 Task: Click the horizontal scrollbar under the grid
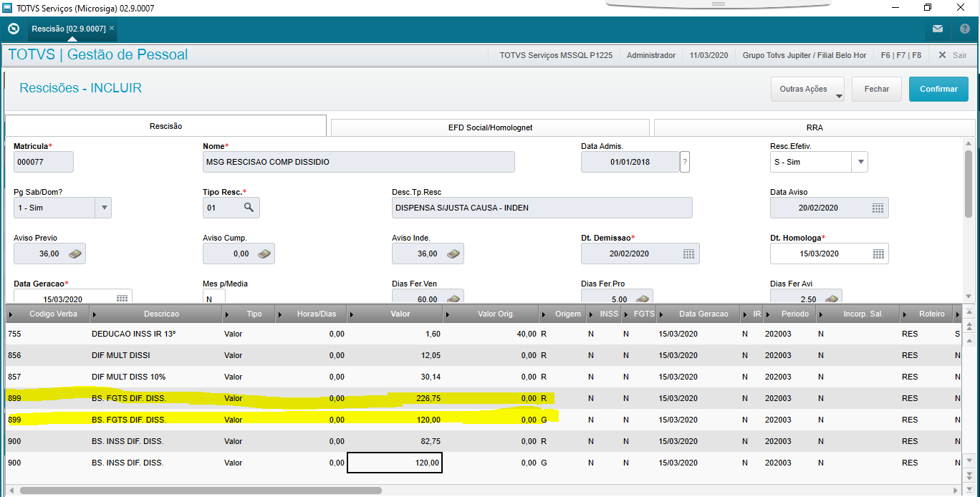[201, 491]
